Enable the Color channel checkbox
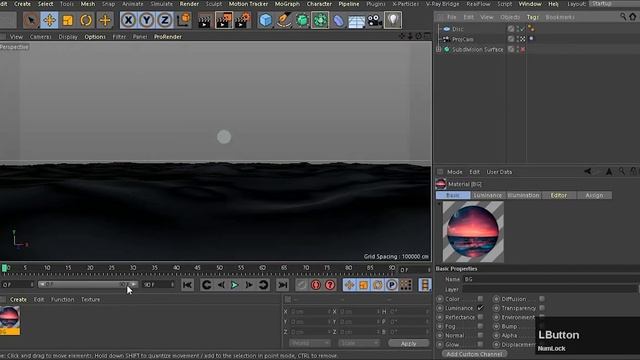 [x=480, y=299]
